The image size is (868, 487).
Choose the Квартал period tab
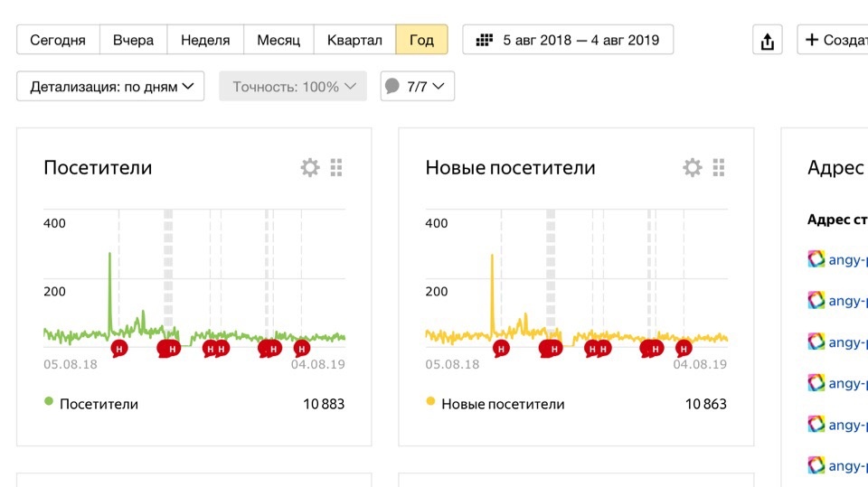pyautogui.click(x=354, y=40)
